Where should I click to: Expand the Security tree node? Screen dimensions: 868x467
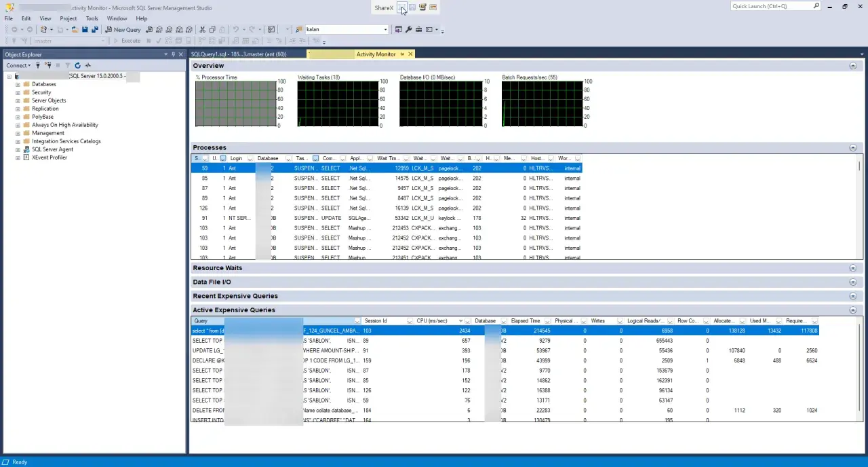[x=18, y=92]
